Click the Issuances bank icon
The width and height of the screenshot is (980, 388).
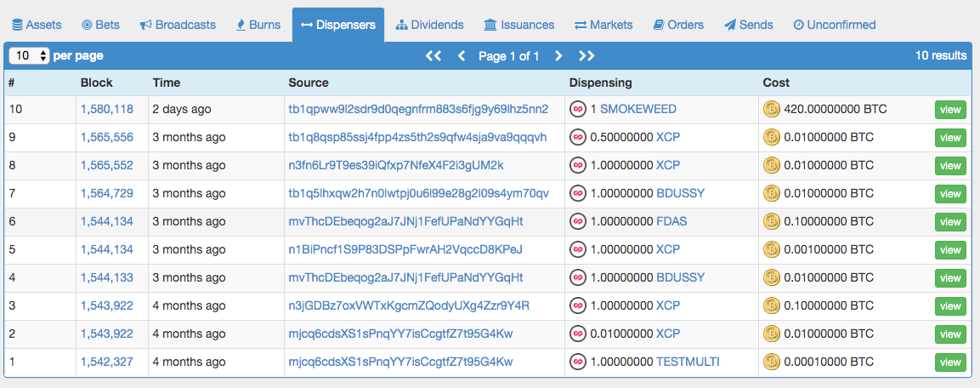click(x=490, y=25)
